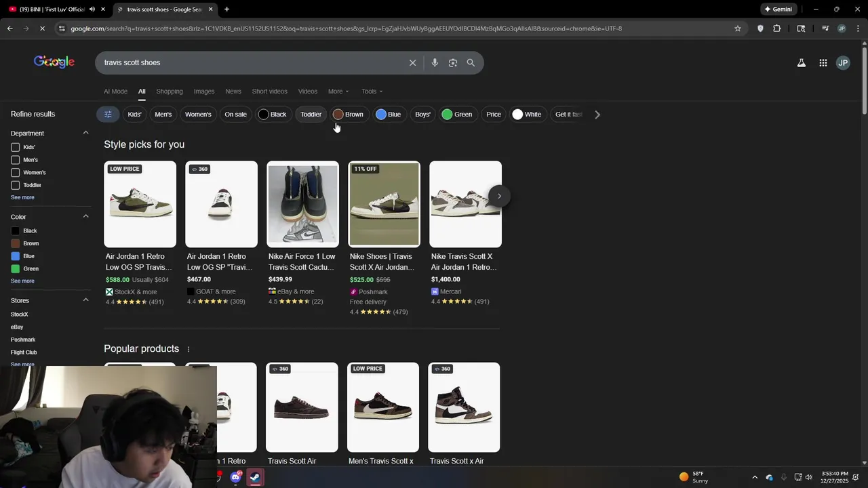This screenshot has width=868, height=488.
Task: Open the taskbar volume speaker icon
Action: (x=808, y=477)
